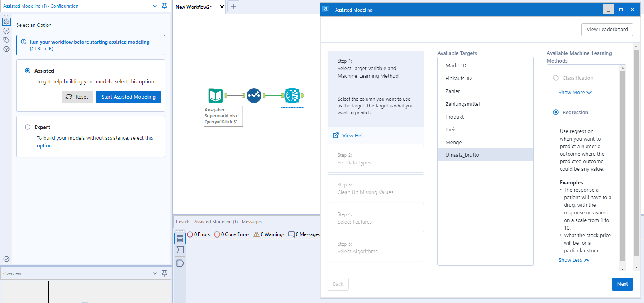Collapse Show Less under Regression

tap(574, 260)
